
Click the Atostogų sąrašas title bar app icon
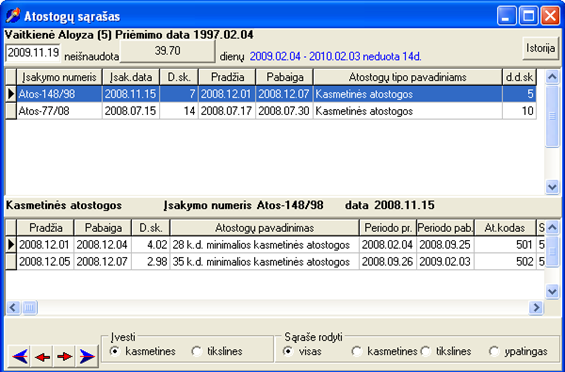[13, 16]
